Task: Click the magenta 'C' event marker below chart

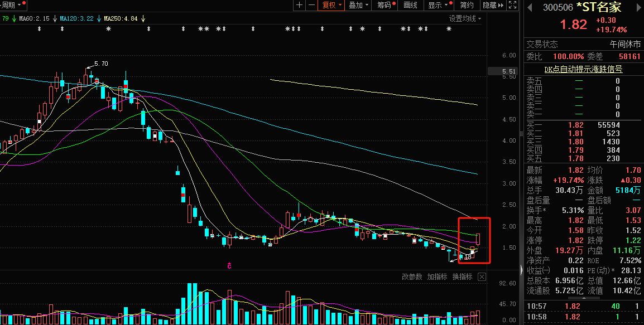Action: pyautogui.click(x=229, y=266)
